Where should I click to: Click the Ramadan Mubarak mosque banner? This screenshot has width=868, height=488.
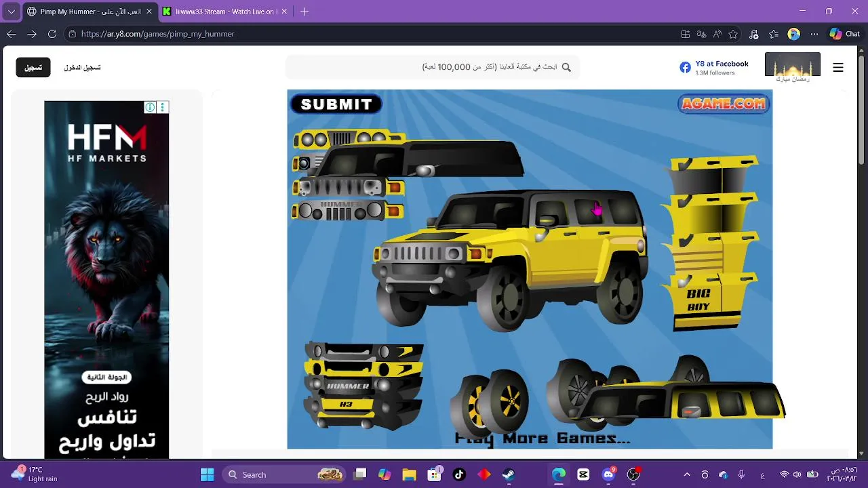click(793, 67)
